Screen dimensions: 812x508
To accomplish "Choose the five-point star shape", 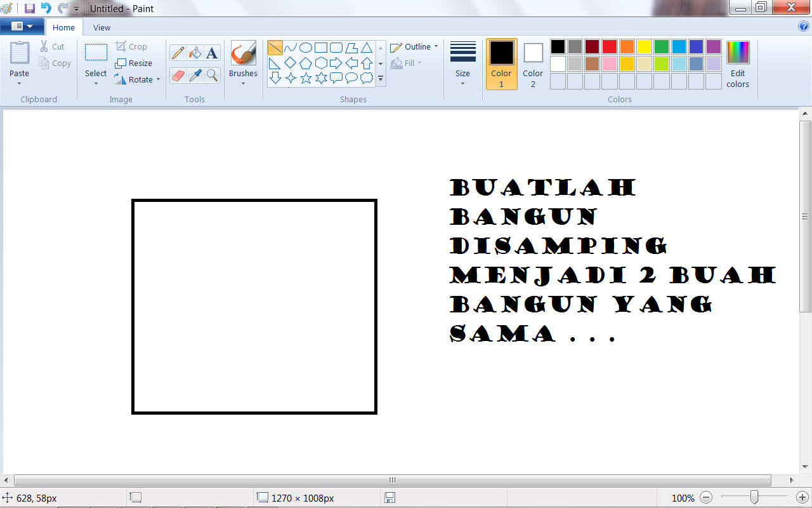I will (x=306, y=78).
